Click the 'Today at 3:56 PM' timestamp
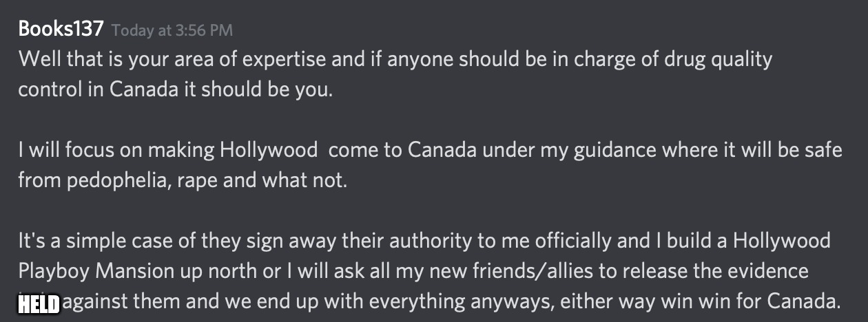This screenshot has height=322, width=868. [x=172, y=31]
